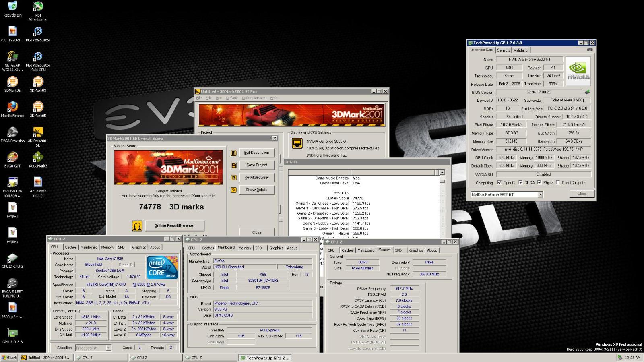Screen dimensions: 644x362
Task: Switch to TechPowerUp GPU-Z taskbar item
Action: point(265,358)
